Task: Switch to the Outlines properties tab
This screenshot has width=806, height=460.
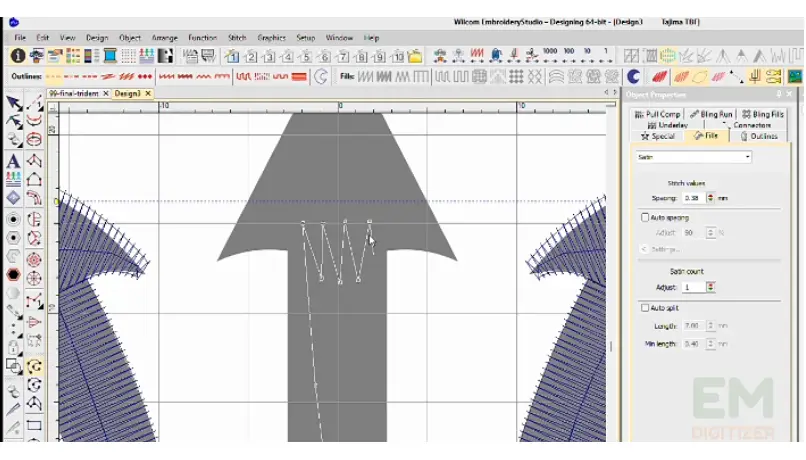Action: coord(759,136)
